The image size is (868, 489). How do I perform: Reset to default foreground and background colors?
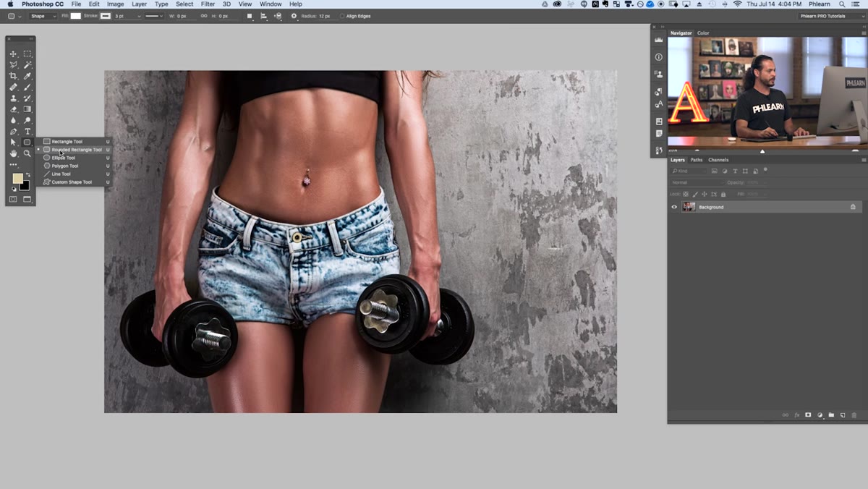(13, 189)
